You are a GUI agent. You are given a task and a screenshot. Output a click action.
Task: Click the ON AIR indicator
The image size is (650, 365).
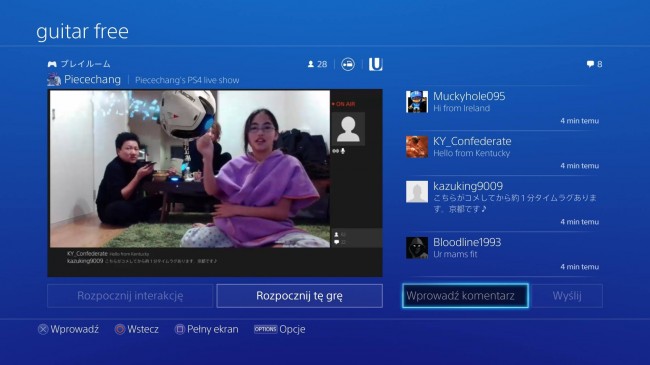tap(343, 104)
